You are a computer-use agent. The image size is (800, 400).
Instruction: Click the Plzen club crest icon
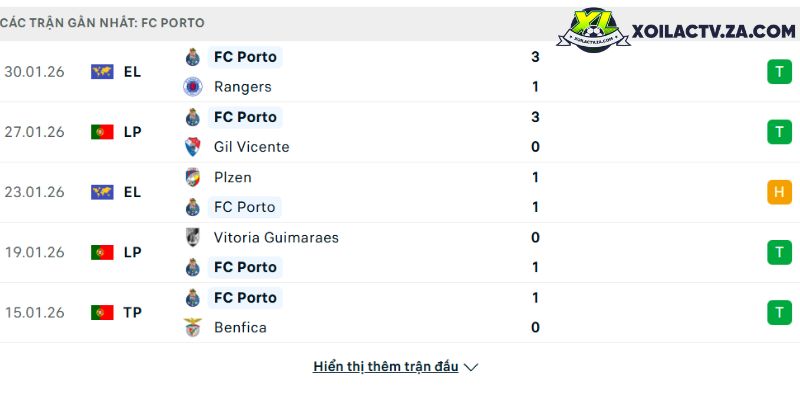click(193, 177)
